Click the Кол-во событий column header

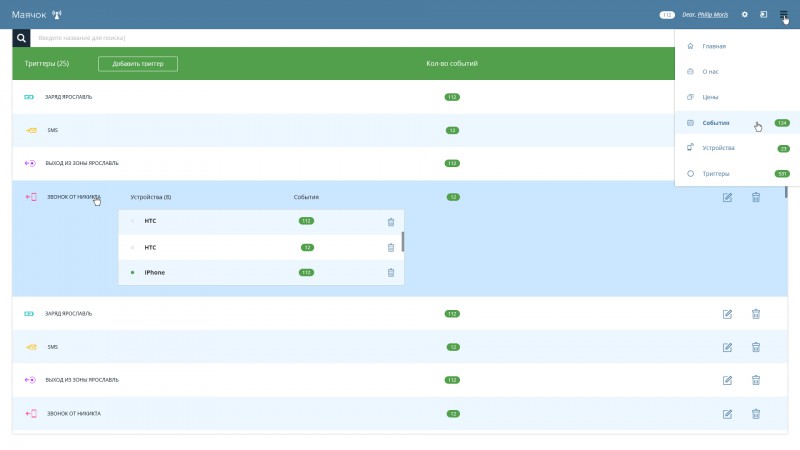tap(452, 64)
